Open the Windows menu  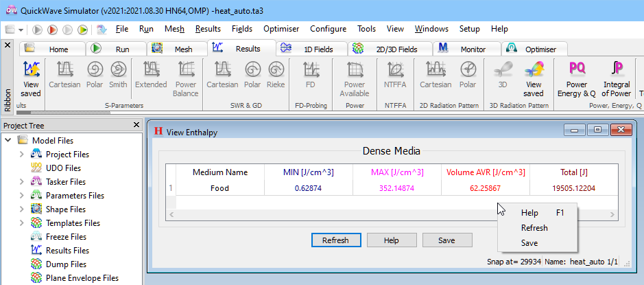(x=431, y=29)
